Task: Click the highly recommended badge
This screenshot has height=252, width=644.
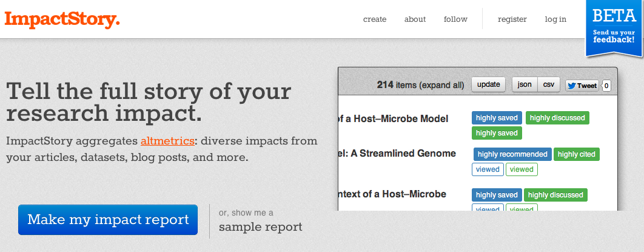Action: 512,154
